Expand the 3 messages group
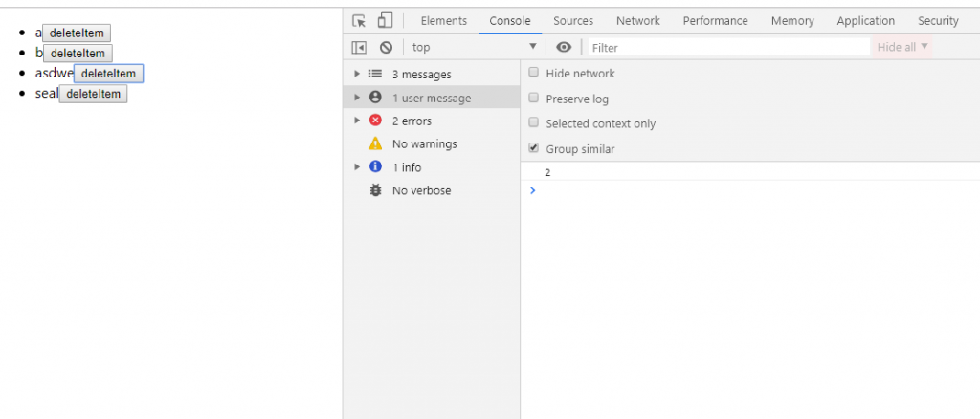 tap(358, 75)
